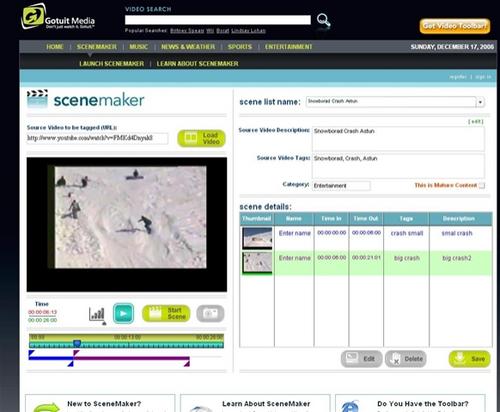Click the play video button
The width and height of the screenshot is (500, 412).
(123, 313)
